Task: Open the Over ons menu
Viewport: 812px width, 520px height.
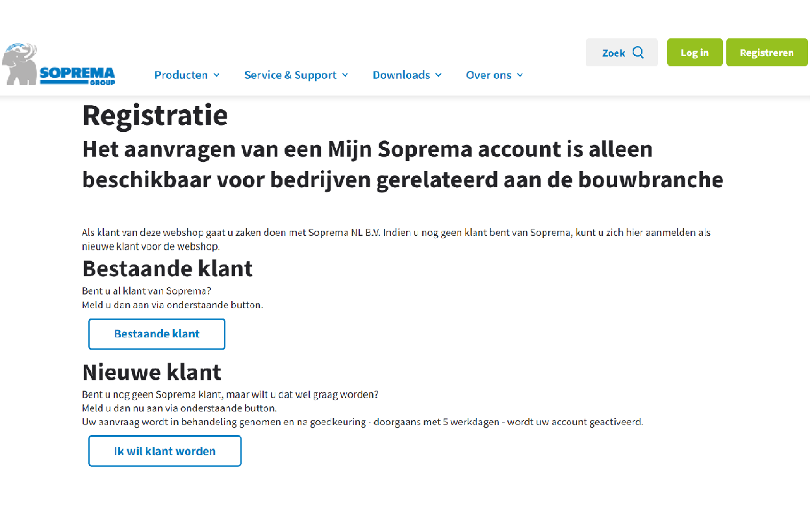Action: pyautogui.click(x=494, y=75)
